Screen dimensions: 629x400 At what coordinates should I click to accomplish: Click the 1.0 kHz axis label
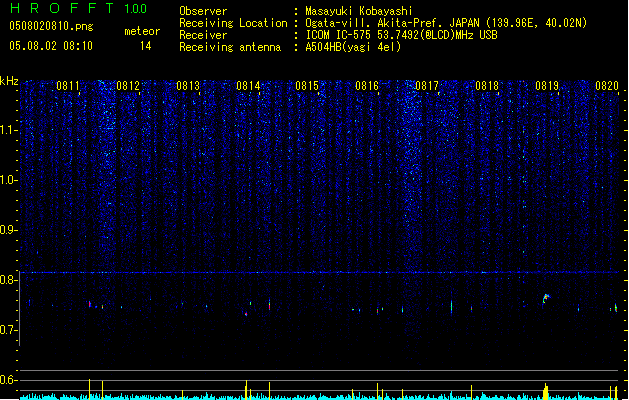(x=8, y=180)
